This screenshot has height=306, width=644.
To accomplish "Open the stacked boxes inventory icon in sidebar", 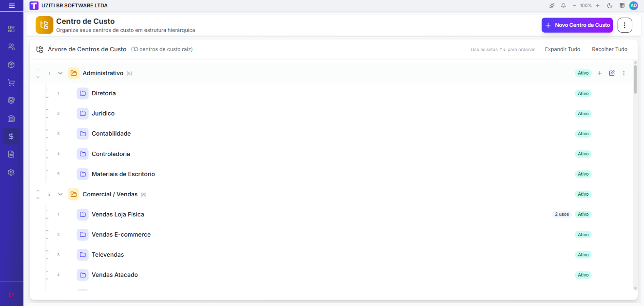I will coord(11,101).
